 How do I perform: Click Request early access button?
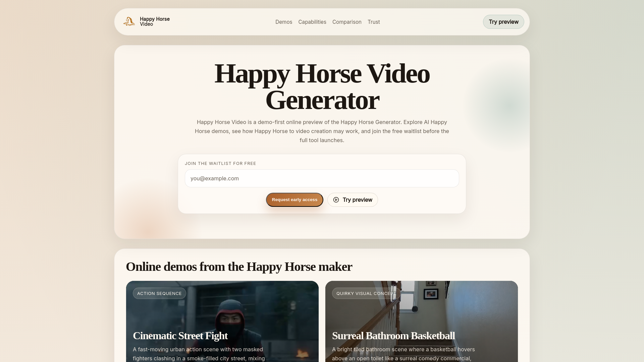click(294, 200)
